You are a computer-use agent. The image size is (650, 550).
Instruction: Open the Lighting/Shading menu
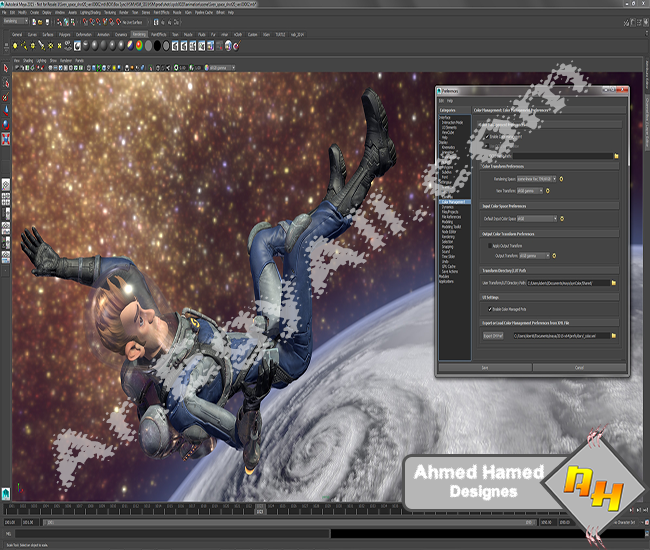click(90, 12)
